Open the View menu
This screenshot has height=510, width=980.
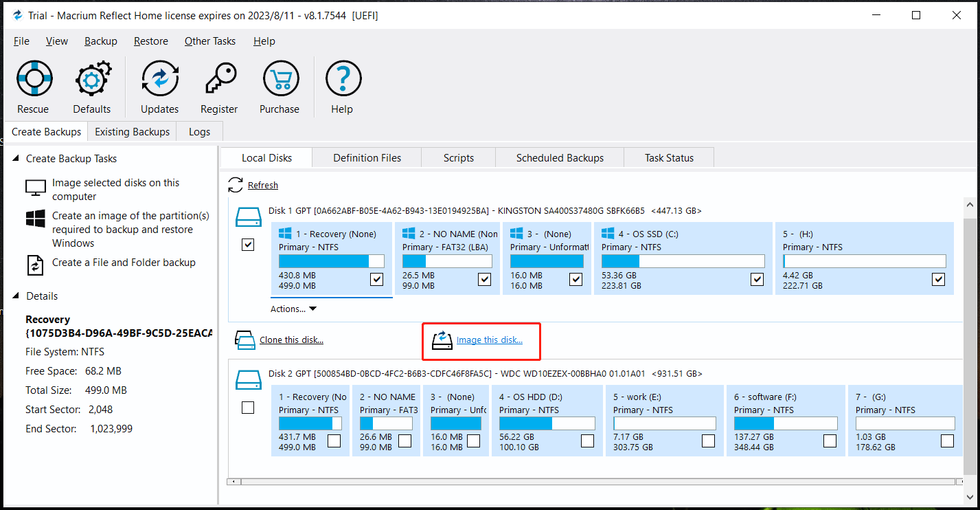pyautogui.click(x=57, y=41)
